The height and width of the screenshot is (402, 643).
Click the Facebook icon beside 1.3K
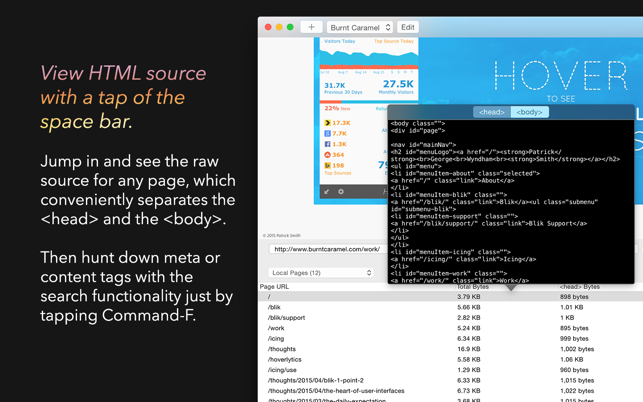[x=327, y=144]
